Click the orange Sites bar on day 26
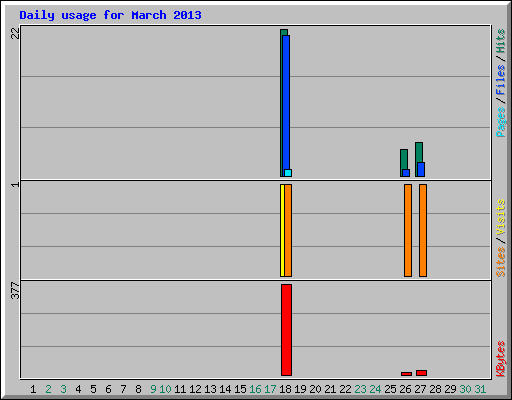 408,230
